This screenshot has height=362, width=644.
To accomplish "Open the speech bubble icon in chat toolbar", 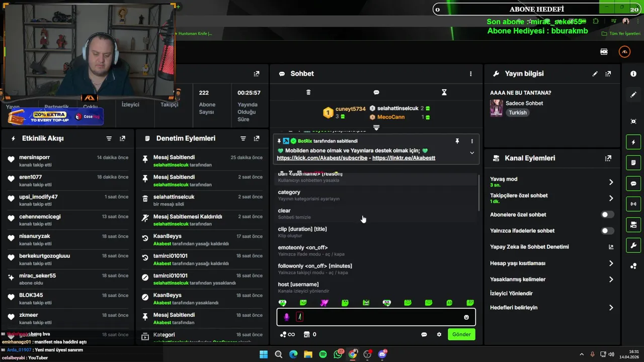I will tap(376, 93).
